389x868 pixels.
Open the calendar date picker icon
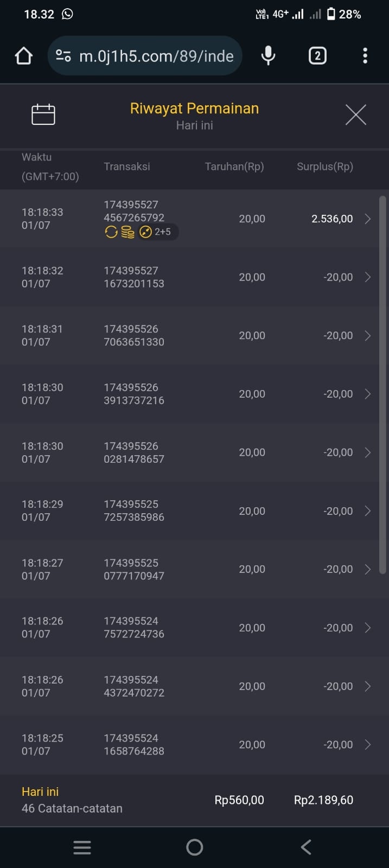click(43, 114)
